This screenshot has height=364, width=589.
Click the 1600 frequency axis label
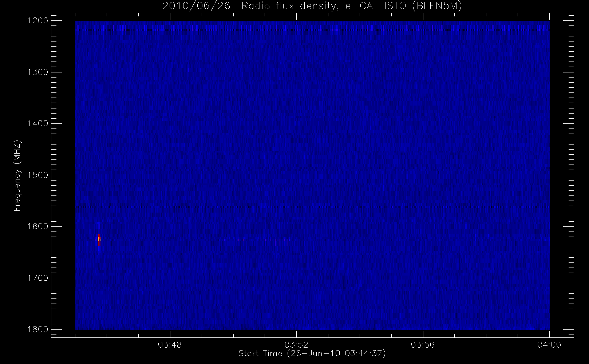39,226
